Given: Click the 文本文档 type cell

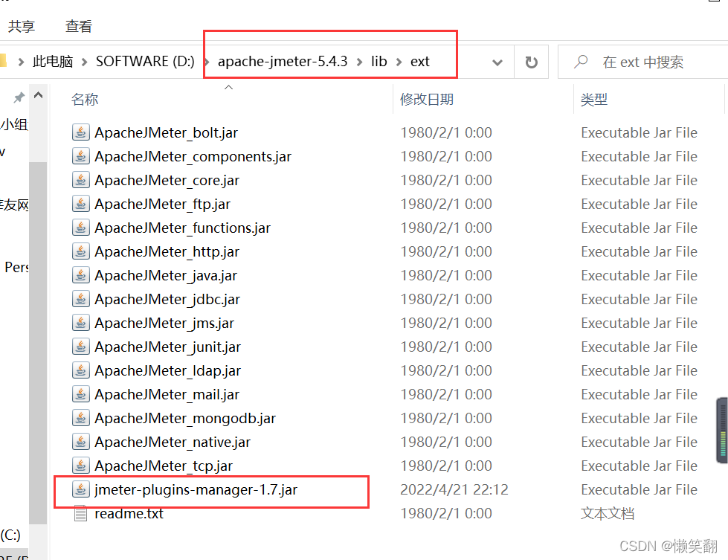Looking at the screenshot, I should coord(608,513).
